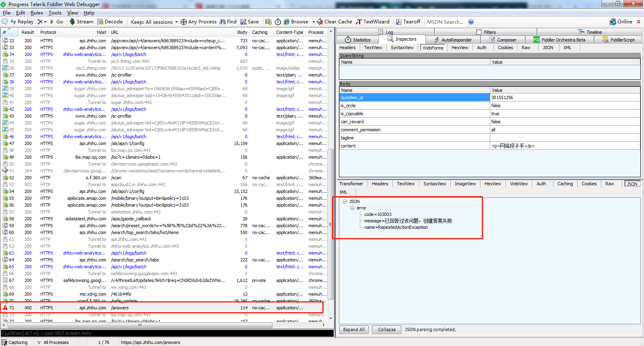The image size is (644, 346).
Task: Click All Processes filter in status bar
Action: click(53, 342)
